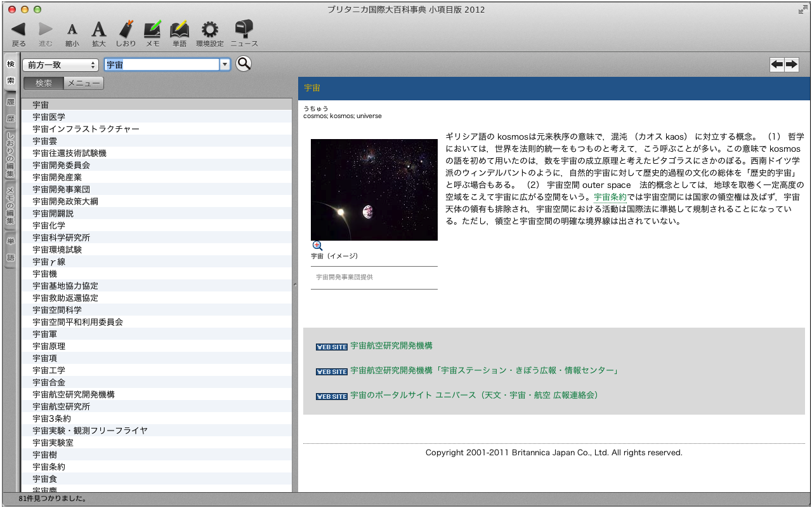
Task: Expand the search field history arrow
Action: [x=224, y=65]
